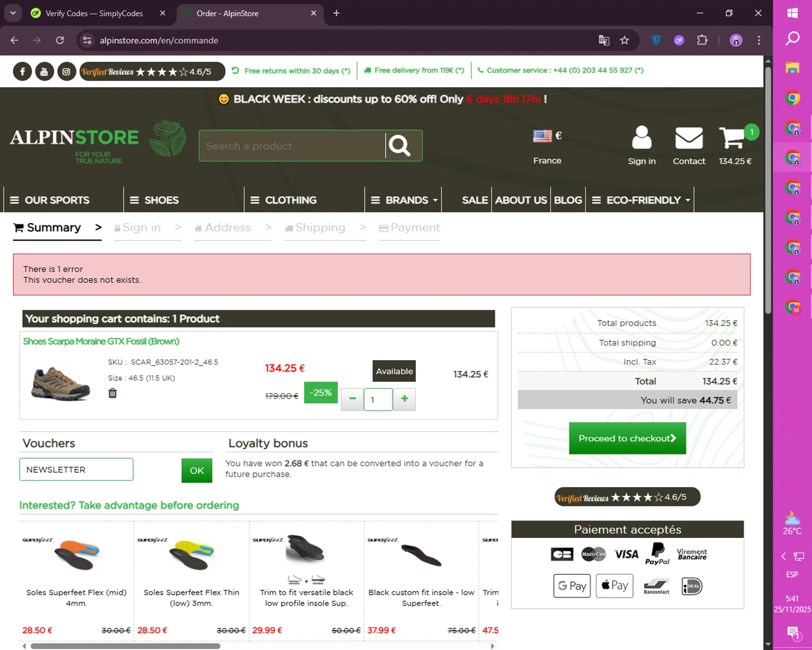Click the product quantity field
812x650 pixels.
point(378,400)
